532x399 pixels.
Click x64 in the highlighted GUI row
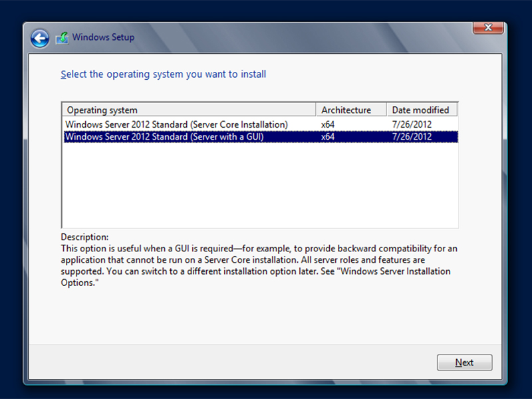click(x=328, y=137)
